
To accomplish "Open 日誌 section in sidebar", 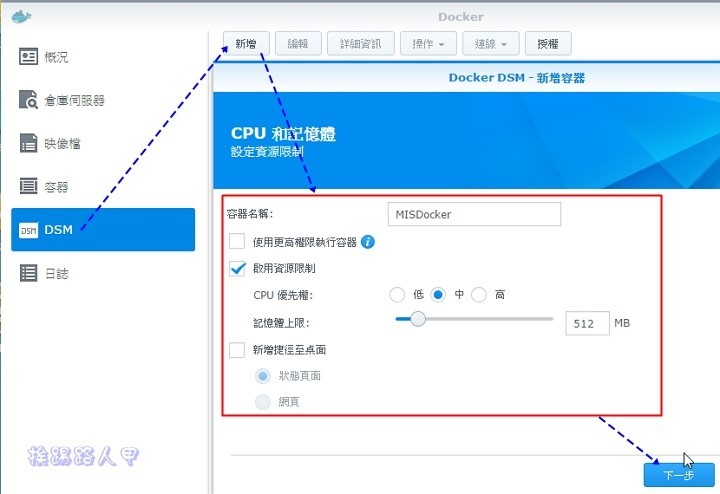I will tap(103, 273).
